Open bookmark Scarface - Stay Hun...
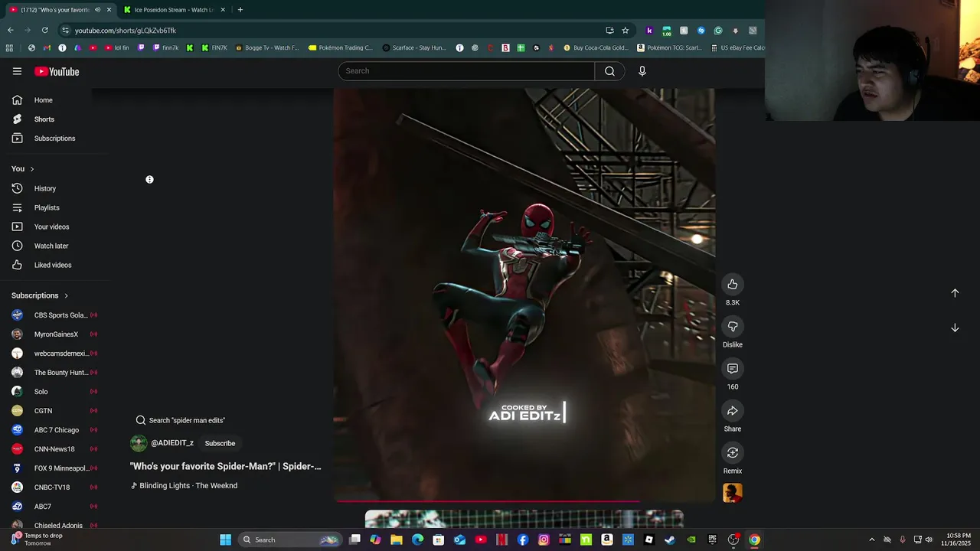This screenshot has width=980, height=551. point(414,47)
